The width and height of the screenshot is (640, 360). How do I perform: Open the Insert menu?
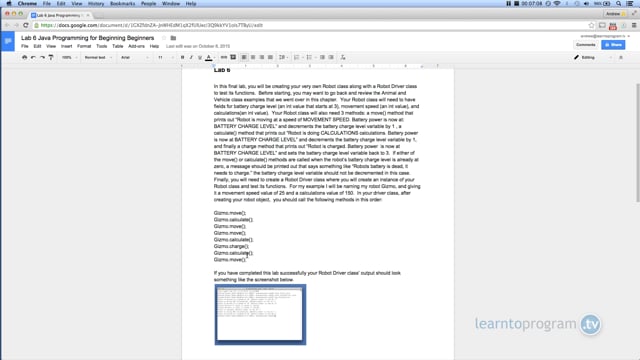click(x=67, y=46)
